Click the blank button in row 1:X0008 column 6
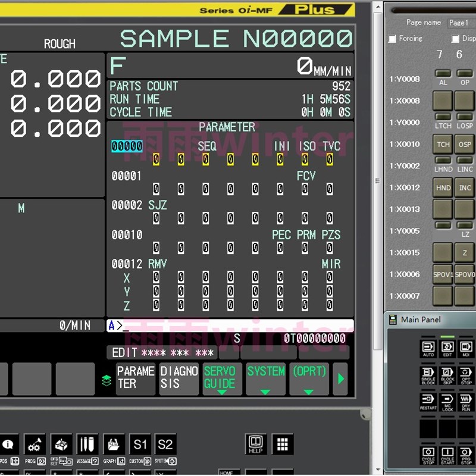The image size is (476, 476). pos(465,101)
